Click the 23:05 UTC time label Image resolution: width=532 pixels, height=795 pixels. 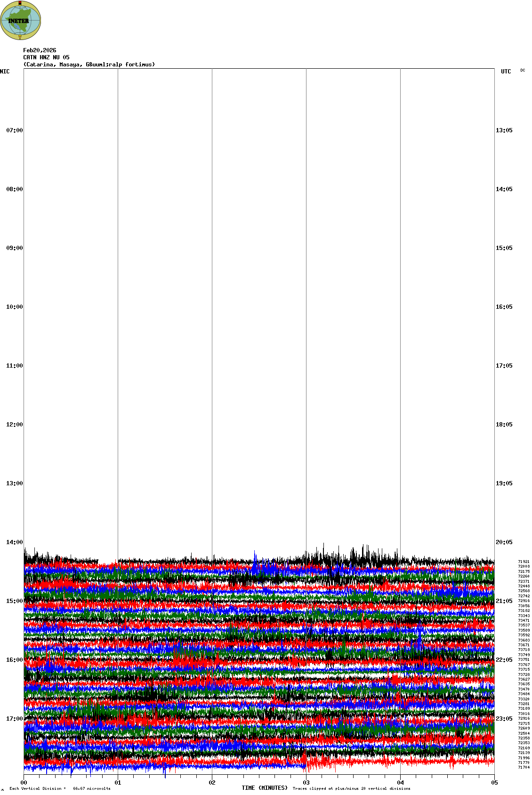pos(504,719)
